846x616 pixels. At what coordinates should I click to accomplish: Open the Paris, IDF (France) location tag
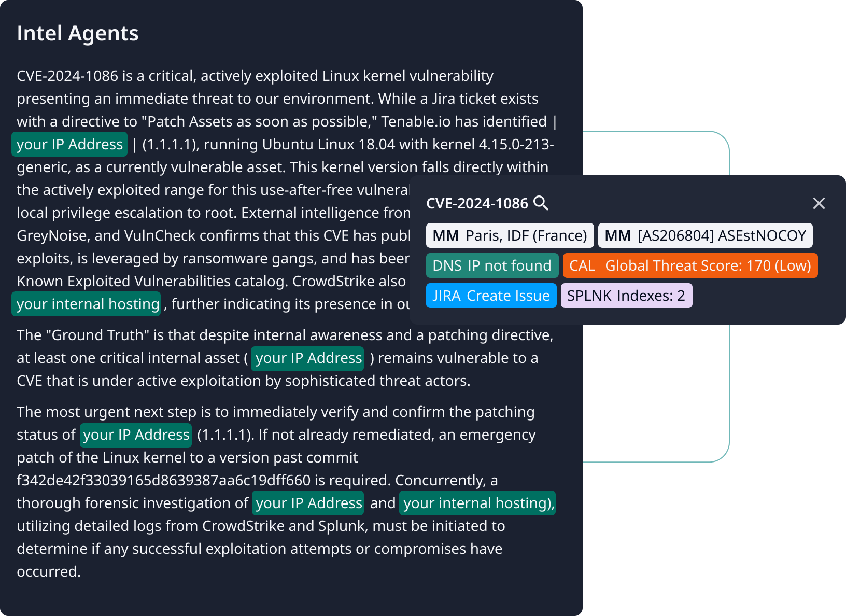coord(510,235)
